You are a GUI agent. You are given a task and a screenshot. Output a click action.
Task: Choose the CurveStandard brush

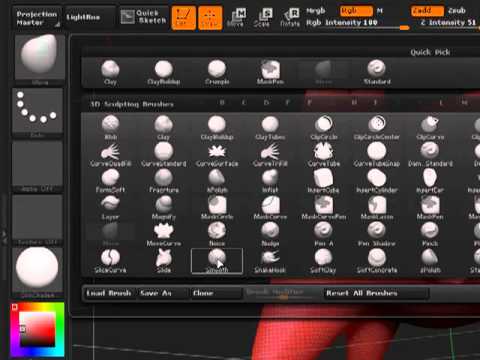pos(163,154)
